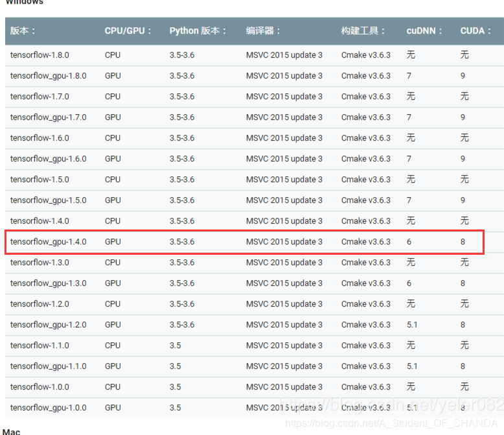Click the 构建工具 column header
This screenshot has width=504, height=435.
(363, 31)
